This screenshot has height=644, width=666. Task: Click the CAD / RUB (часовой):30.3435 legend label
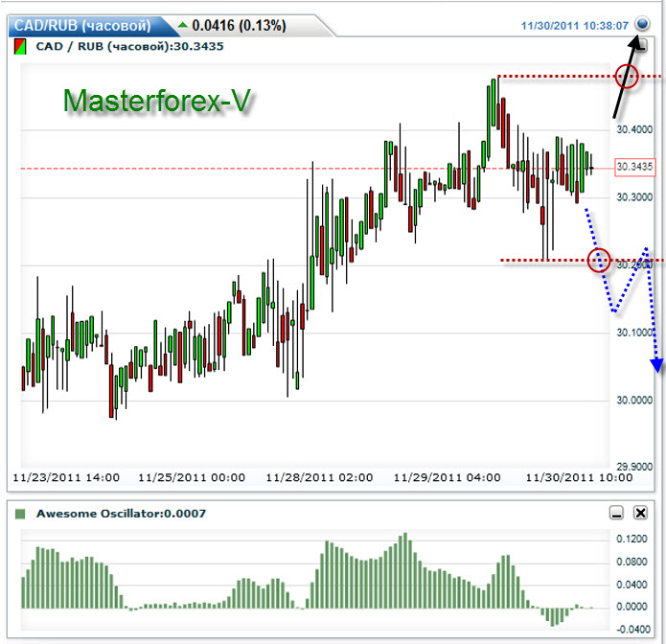pos(129,46)
